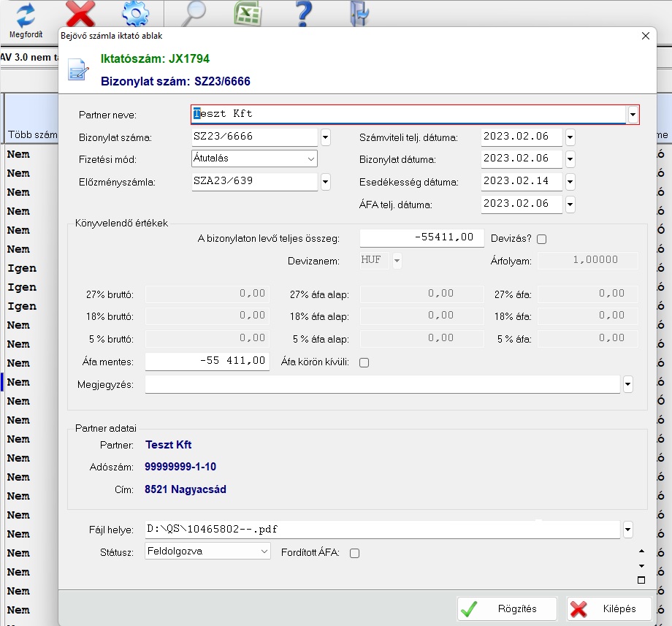
Task: Open the Partner neve dropdown arrow
Action: click(x=633, y=115)
